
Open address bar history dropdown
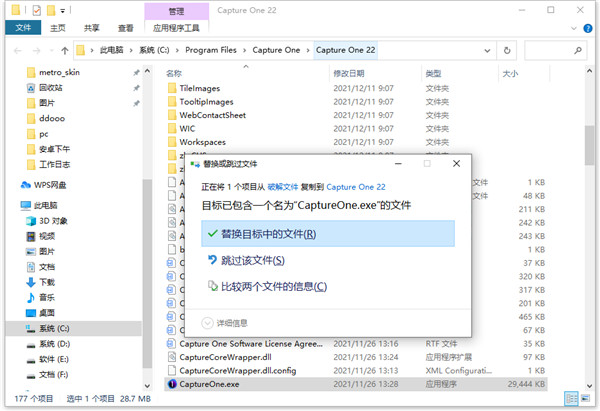tap(487, 51)
